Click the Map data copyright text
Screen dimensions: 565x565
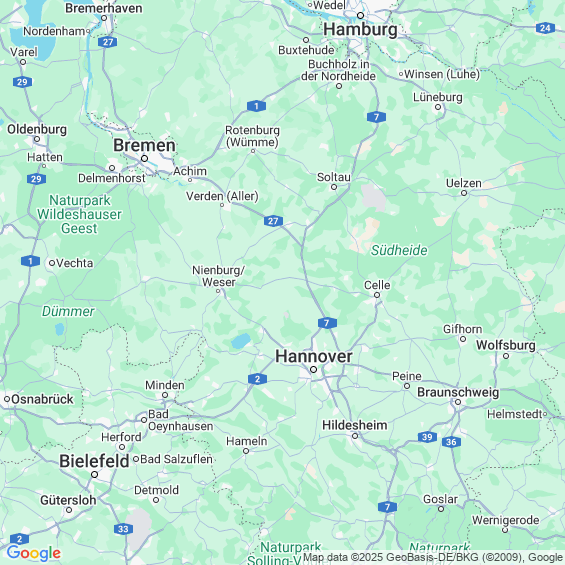[x=433, y=557]
